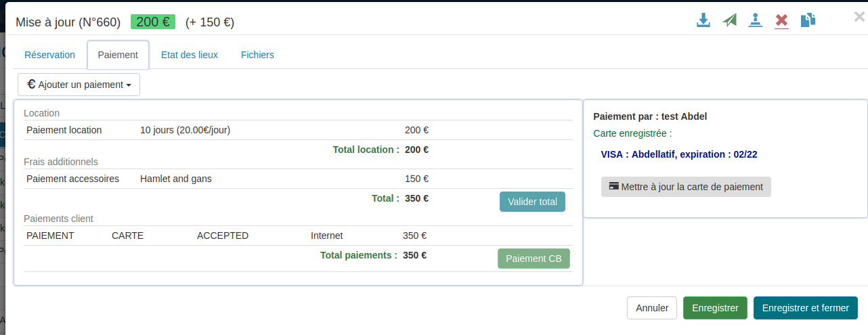The height and width of the screenshot is (335, 868).
Task: Click the Valider total button
Action: pyautogui.click(x=532, y=202)
